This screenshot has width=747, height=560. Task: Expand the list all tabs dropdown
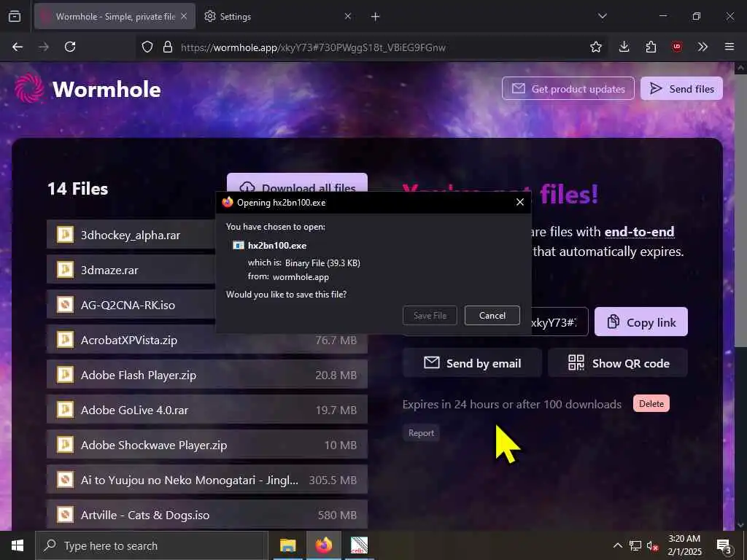tap(602, 16)
